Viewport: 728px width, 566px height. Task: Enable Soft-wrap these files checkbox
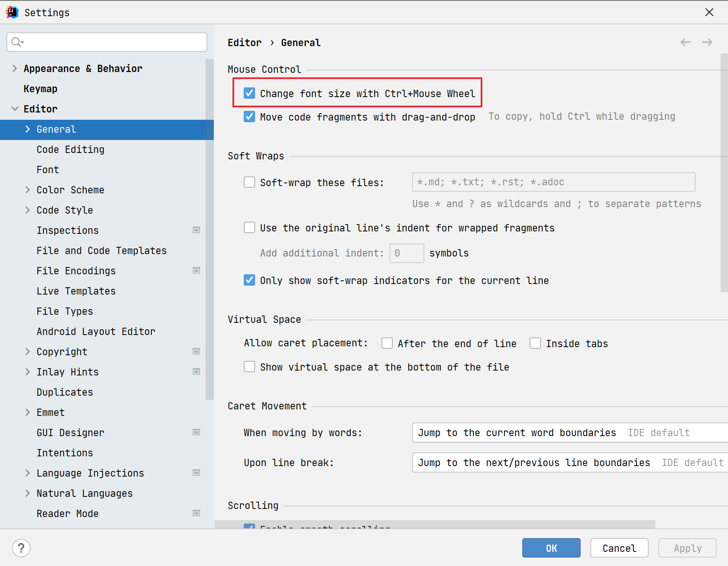coord(249,182)
